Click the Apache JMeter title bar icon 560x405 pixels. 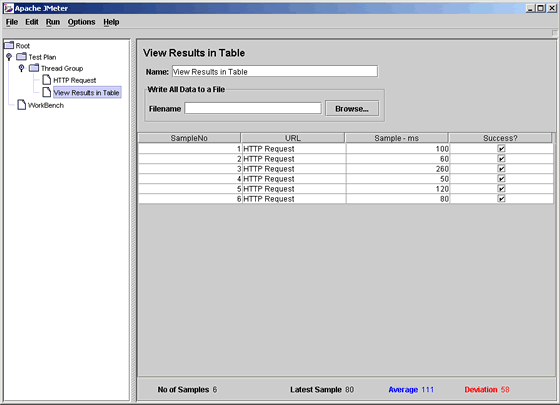click(x=9, y=8)
